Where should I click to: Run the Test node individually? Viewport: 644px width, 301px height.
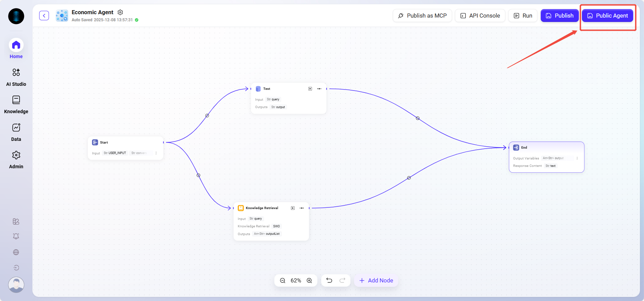[x=310, y=89]
